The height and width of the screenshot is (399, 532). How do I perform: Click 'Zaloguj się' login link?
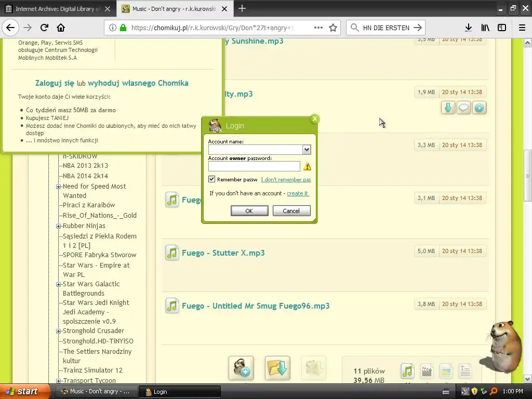(55, 83)
